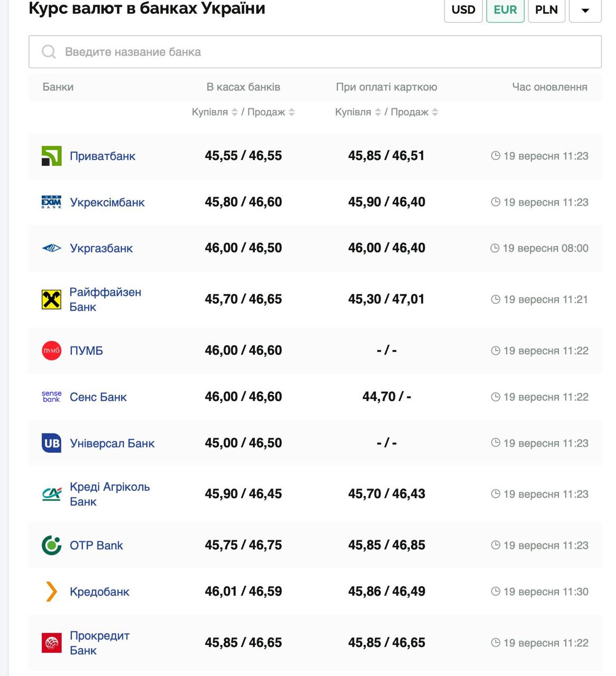Click the Privatbank logo icon
616x676 pixels.
[x=52, y=156]
